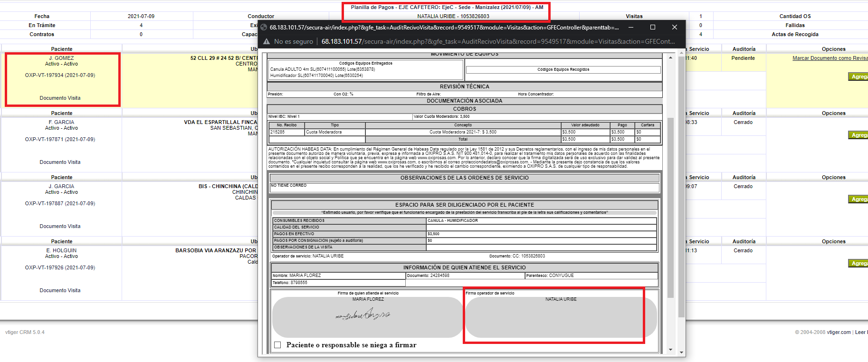Check 'Paciente o responsable se niega a firmar'
The image size is (868, 362).
[277, 345]
